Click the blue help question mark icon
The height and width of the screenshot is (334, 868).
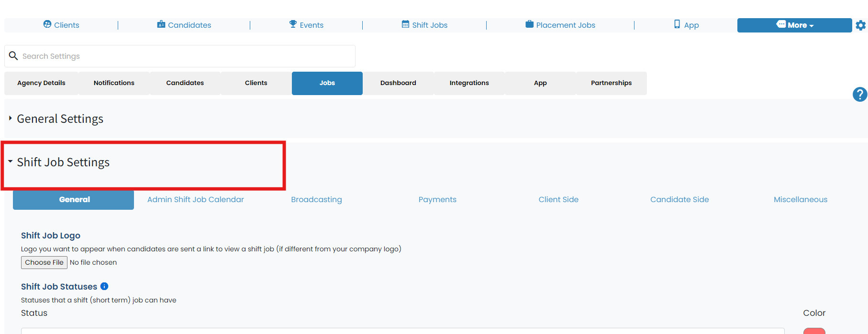[x=860, y=95]
